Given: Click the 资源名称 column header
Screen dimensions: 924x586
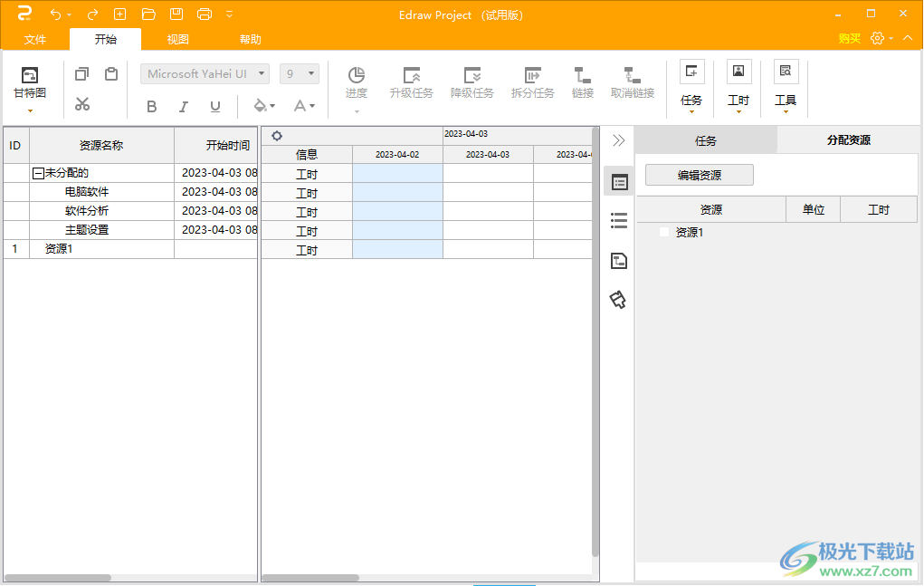Looking at the screenshot, I should [101, 146].
